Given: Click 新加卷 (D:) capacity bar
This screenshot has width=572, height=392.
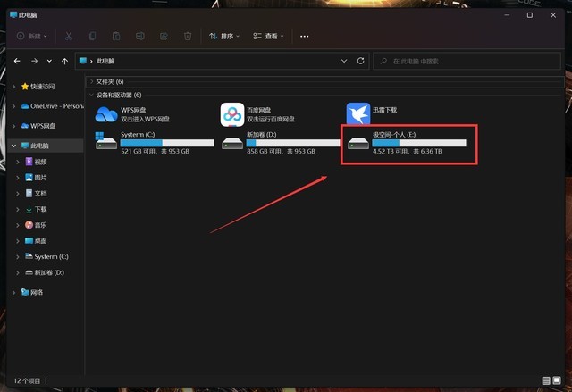Looking at the screenshot, I should [x=293, y=143].
